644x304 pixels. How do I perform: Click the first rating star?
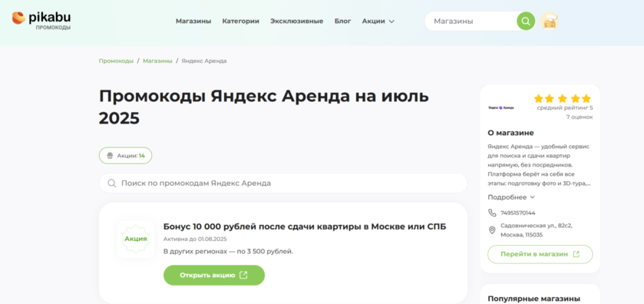(538, 98)
